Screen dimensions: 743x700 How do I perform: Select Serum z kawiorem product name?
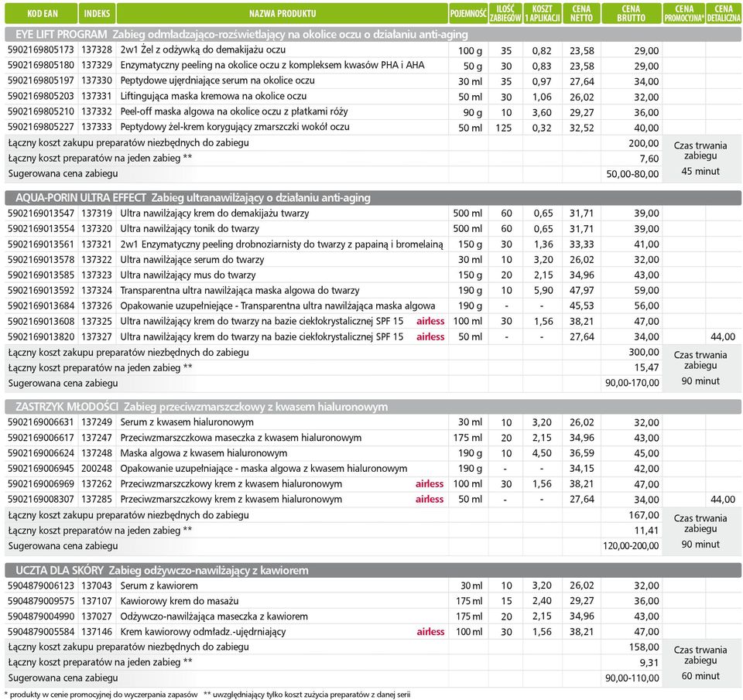tap(159, 586)
